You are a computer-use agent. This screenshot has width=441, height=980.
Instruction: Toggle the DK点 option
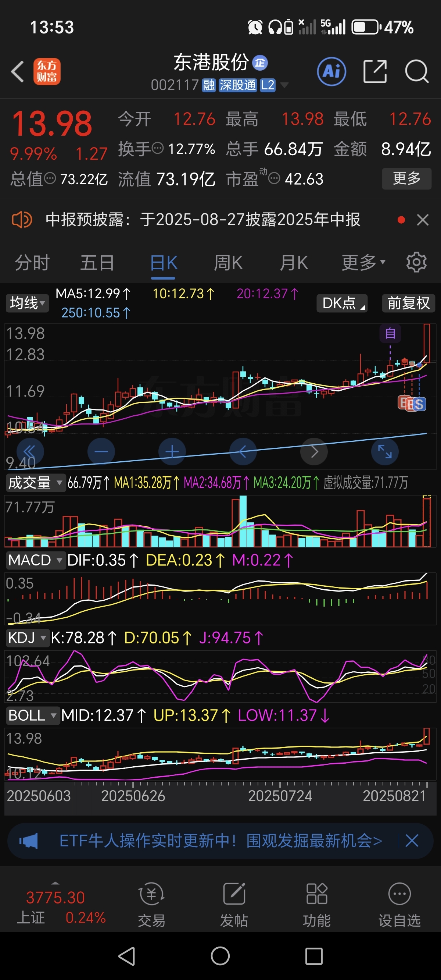[x=342, y=303]
